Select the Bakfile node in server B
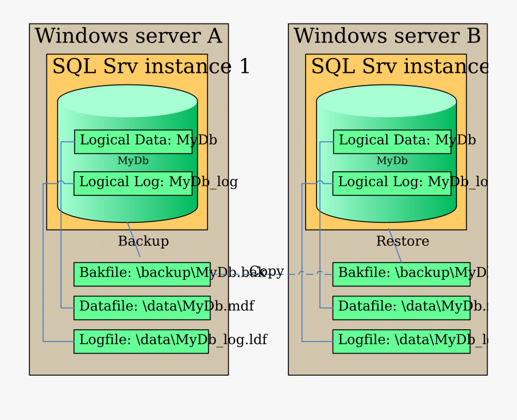This screenshot has width=517, height=420. pyautogui.click(x=401, y=274)
